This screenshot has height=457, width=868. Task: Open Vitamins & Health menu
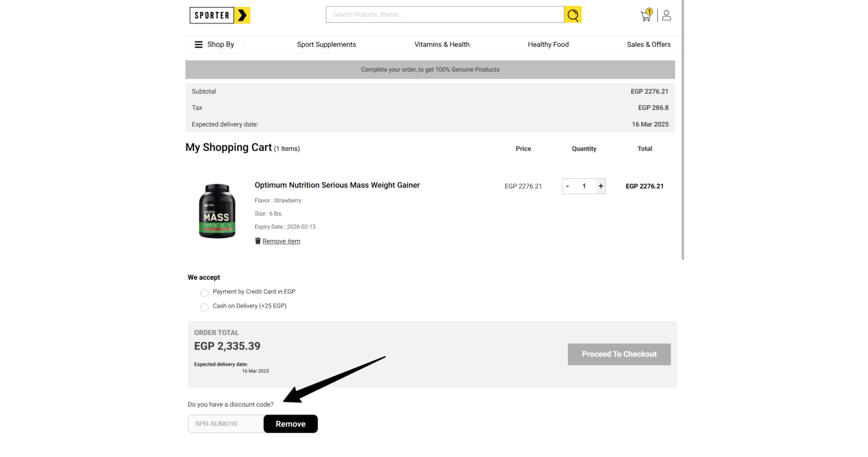pyautogui.click(x=442, y=44)
